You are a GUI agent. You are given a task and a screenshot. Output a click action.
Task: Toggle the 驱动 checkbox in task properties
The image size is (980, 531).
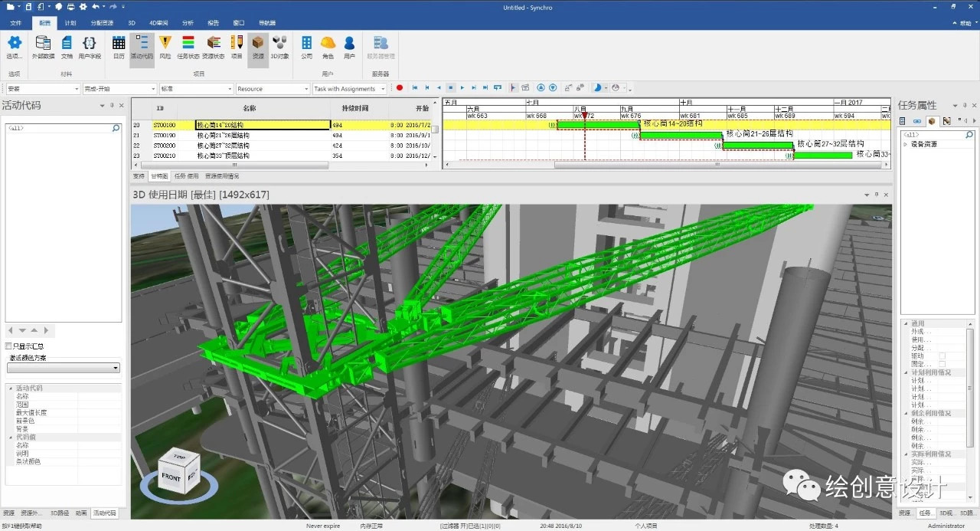(x=942, y=356)
